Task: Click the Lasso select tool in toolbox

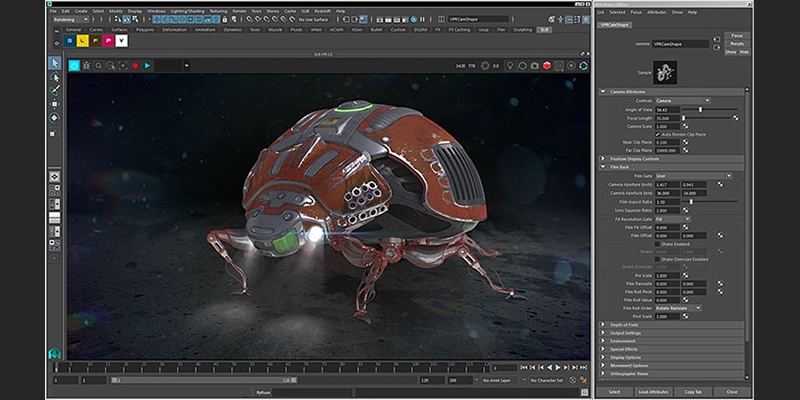Action: click(x=55, y=77)
